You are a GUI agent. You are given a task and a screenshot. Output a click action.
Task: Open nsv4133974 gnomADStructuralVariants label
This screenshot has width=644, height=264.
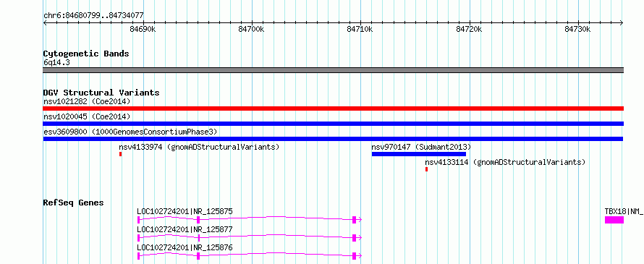[x=199, y=147]
